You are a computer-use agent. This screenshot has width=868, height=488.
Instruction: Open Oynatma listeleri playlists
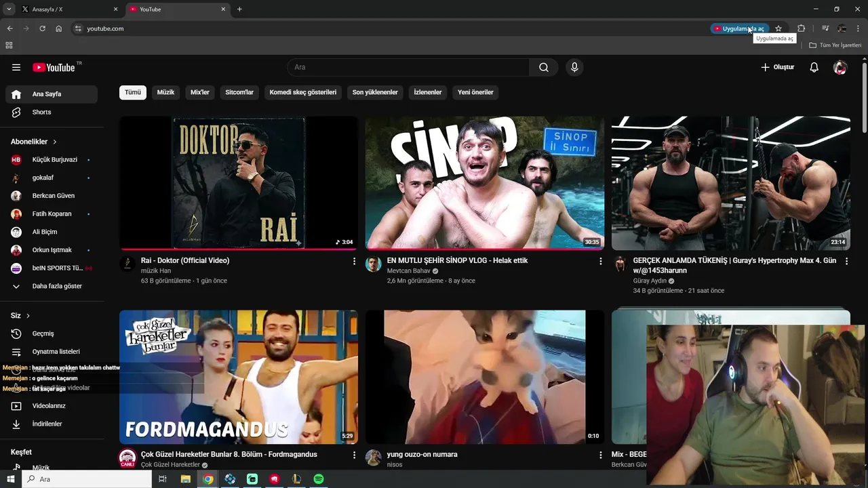(x=52, y=352)
